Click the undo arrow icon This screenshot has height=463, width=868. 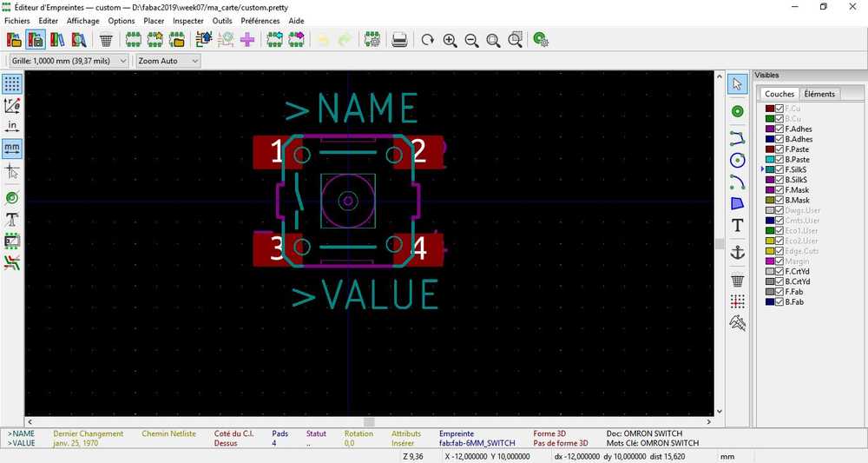tap(323, 40)
